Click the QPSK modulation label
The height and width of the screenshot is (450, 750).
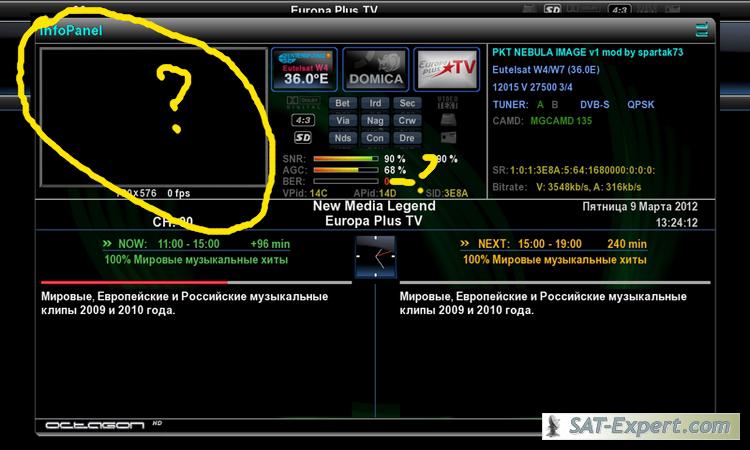[x=640, y=105]
